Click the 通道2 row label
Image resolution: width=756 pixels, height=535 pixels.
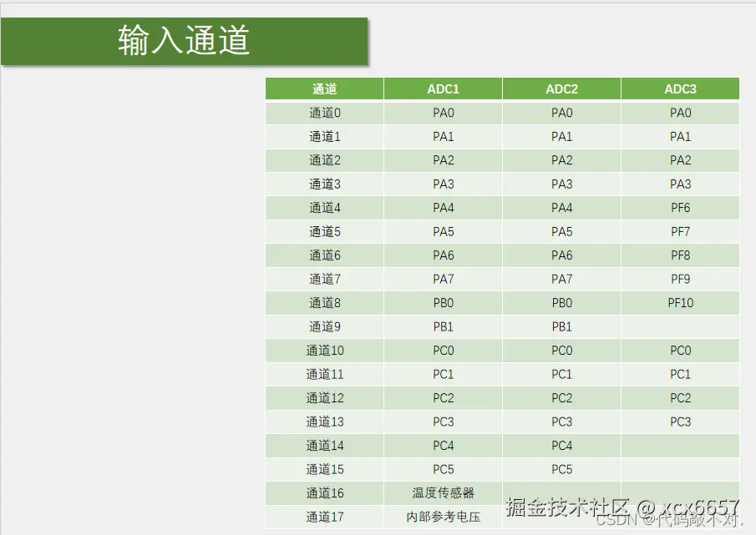coord(324,160)
